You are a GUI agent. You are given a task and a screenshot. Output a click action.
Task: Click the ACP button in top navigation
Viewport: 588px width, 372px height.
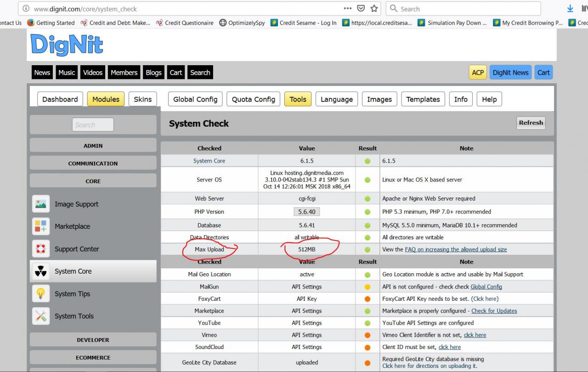(478, 73)
